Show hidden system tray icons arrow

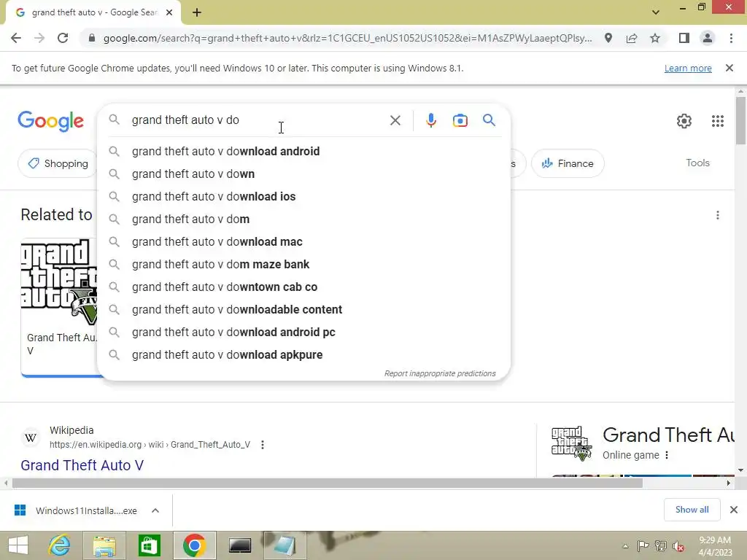pos(625,546)
